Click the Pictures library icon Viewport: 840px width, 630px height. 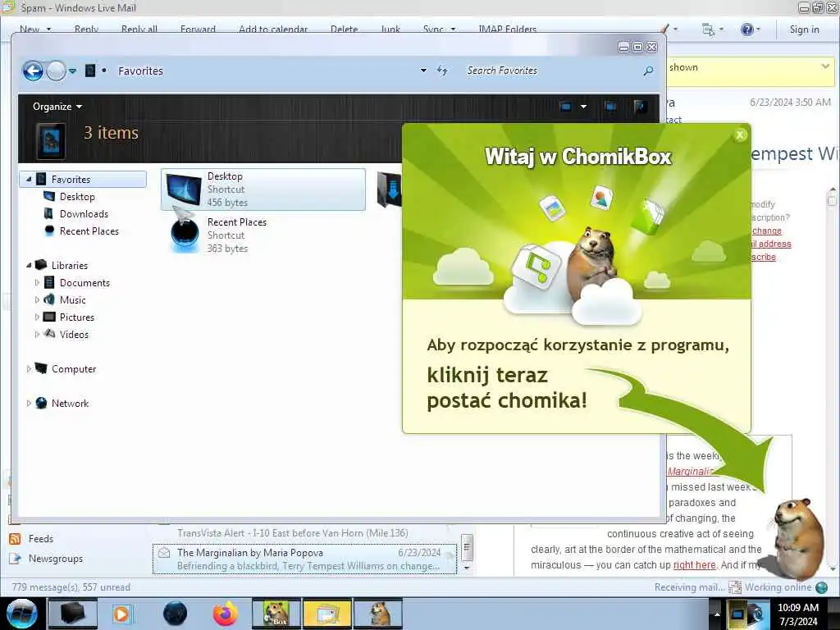coord(49,317)
